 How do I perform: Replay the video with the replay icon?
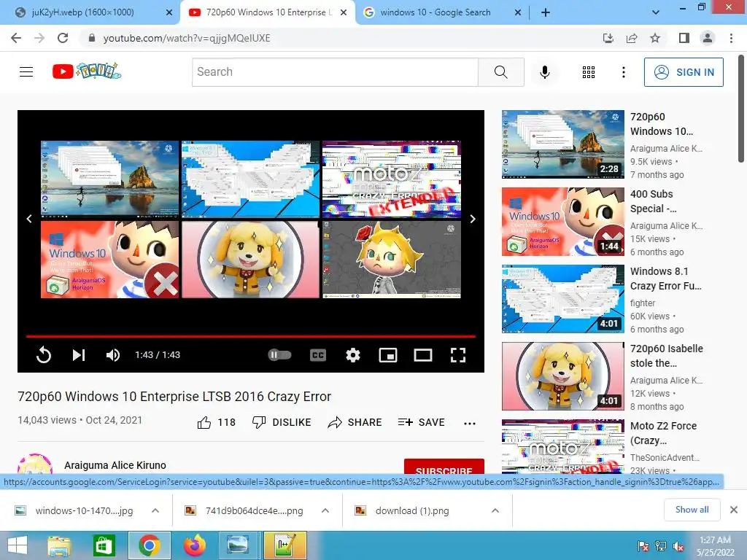43,355
